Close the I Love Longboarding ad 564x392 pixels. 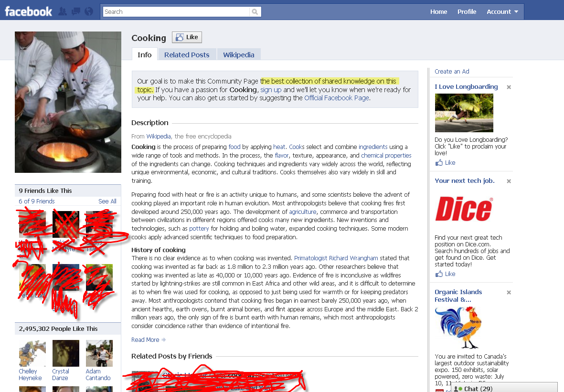tap(509, 87)
